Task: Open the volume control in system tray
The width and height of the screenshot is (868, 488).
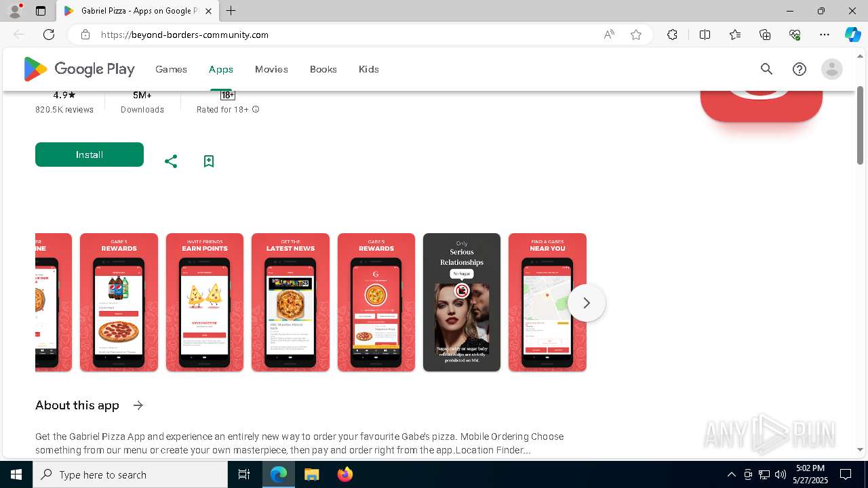Action: 781,474
